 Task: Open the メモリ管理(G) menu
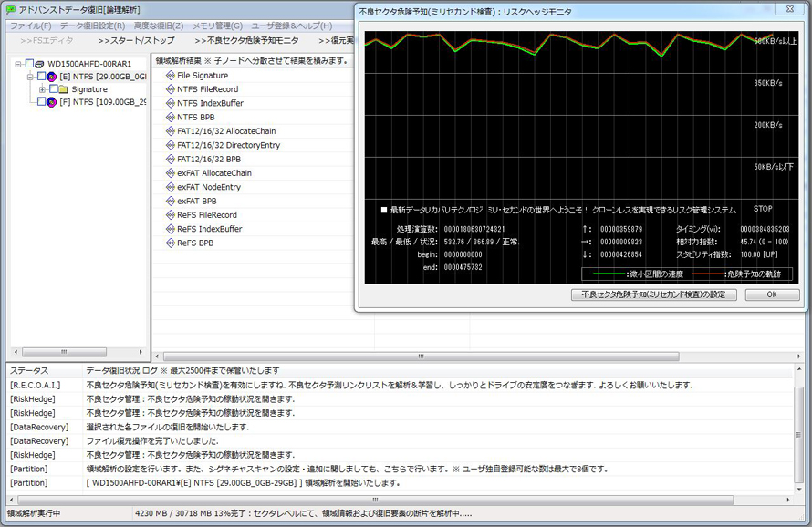[217, 26]
